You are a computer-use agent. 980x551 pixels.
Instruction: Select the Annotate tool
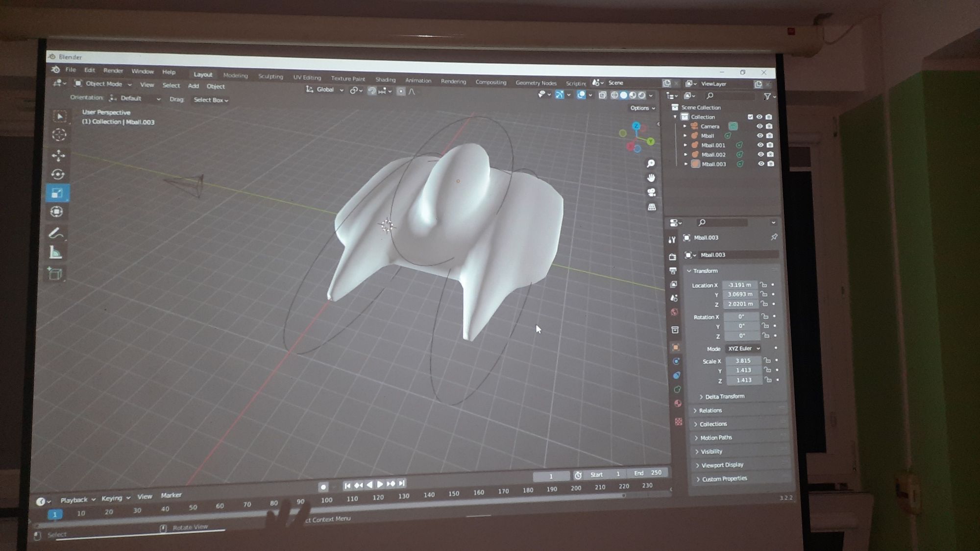(x=56, y=233)
